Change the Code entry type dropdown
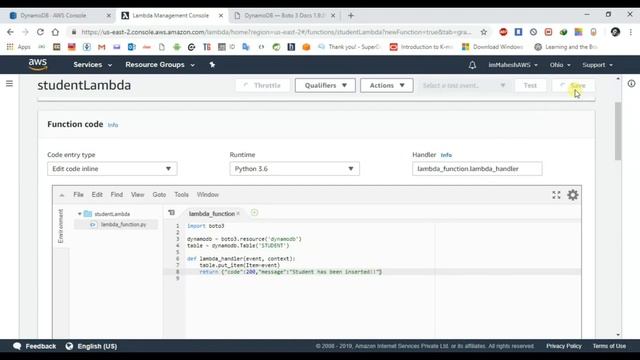Screen dimensions: 640x360 pos(112,169)
